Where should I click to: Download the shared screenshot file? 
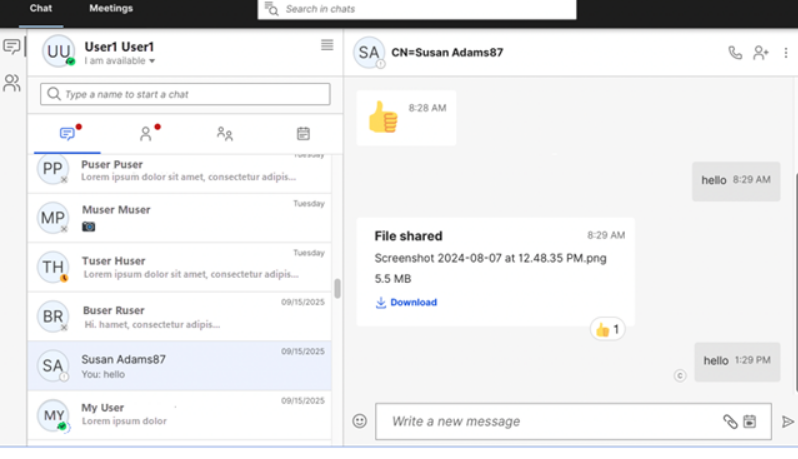406,302
